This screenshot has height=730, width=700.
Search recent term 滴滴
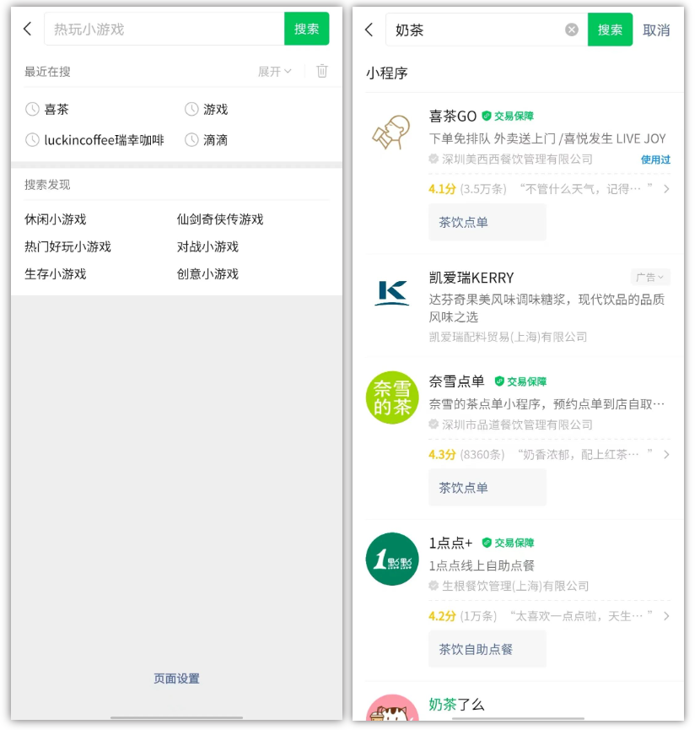[215, 139]
